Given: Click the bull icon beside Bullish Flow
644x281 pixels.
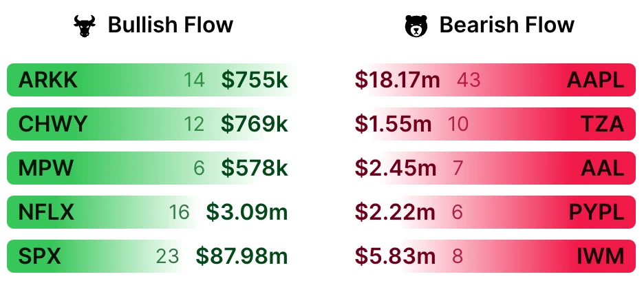Looking at the screenshot, I should click(85, 26).
